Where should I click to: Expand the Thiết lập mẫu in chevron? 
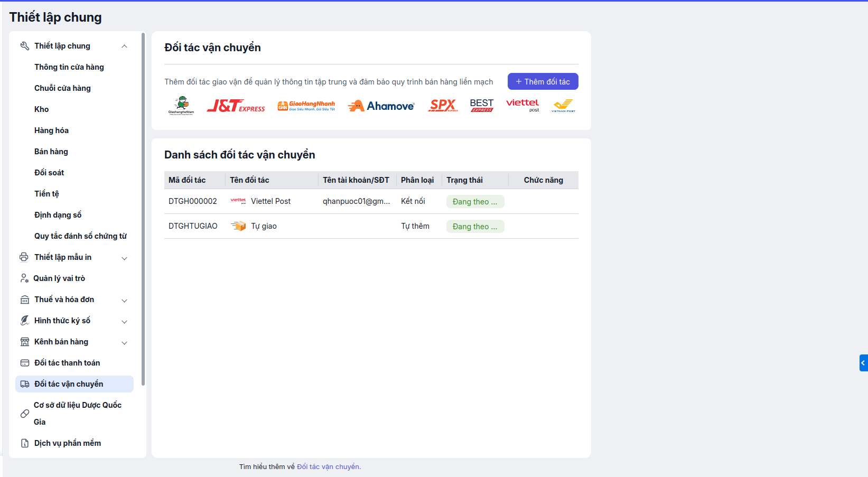click(x=125, y=258)
